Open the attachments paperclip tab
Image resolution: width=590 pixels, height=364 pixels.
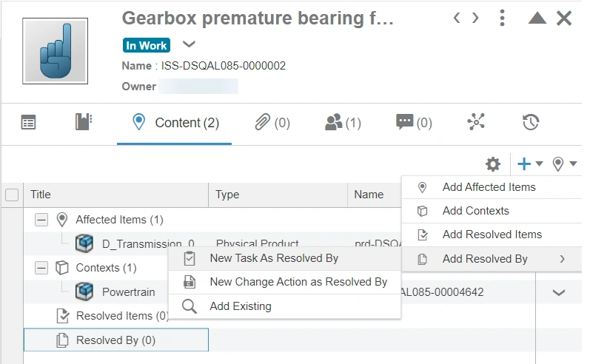(272, 123)
